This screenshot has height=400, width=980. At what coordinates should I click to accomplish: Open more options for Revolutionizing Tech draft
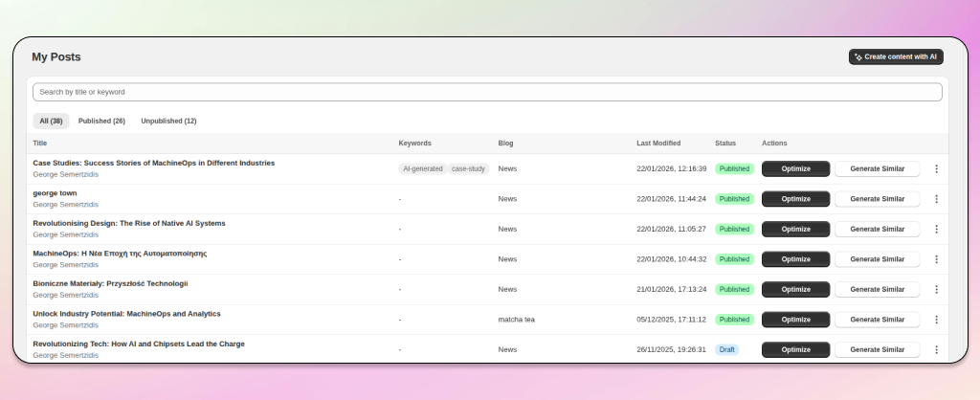936,349
